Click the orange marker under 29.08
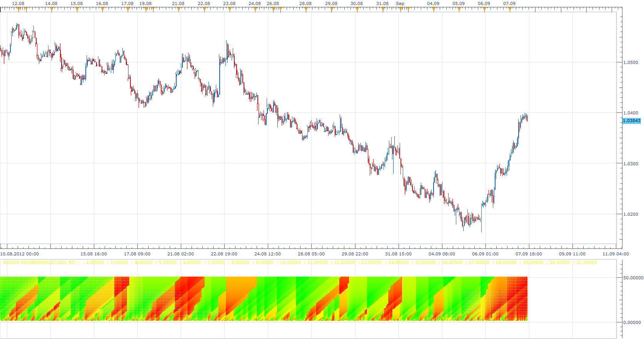Image resolution: width=644 pixels, height=339 pixels. (x=332, y=9)
